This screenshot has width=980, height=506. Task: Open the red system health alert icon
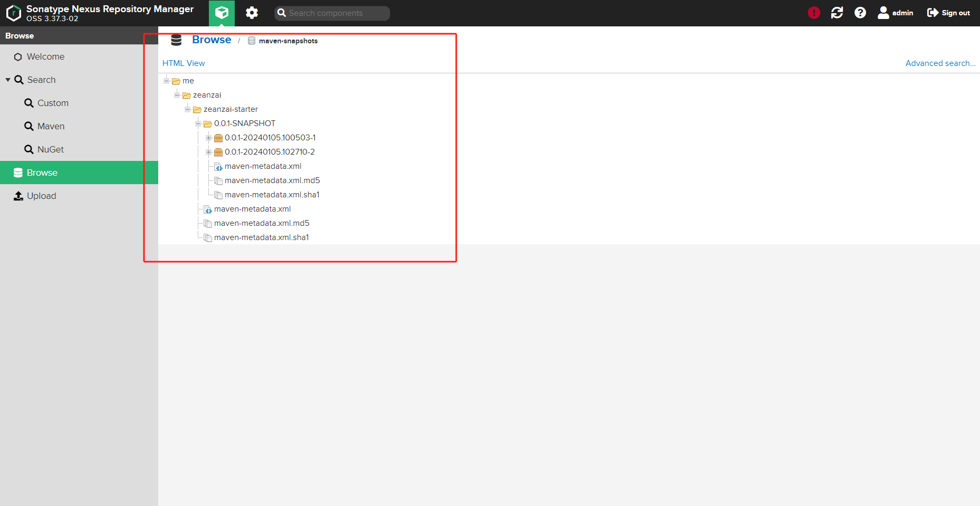(813, 13)
